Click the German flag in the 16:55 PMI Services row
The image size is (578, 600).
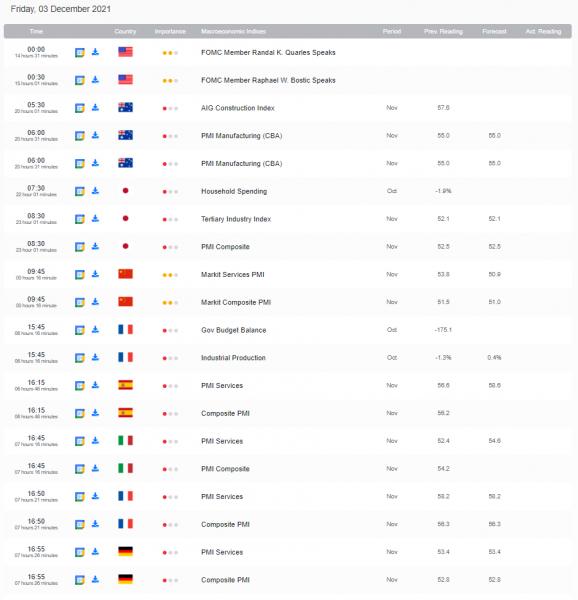coord(125,551)
